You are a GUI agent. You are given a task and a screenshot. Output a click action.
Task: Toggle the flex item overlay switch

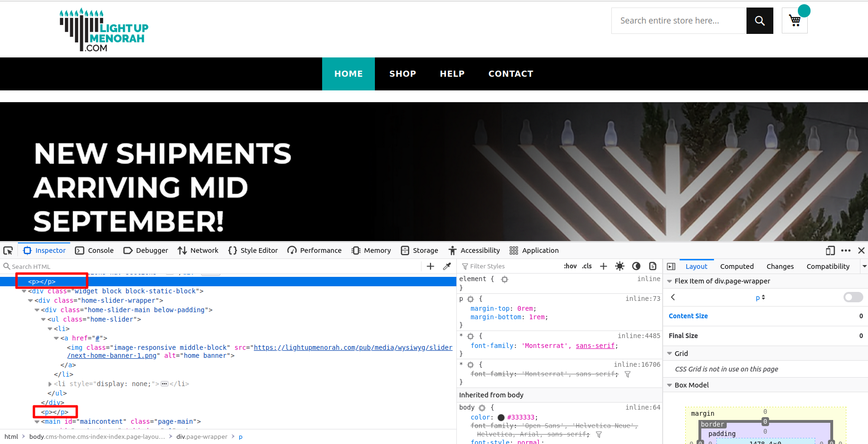coord(853,297)
